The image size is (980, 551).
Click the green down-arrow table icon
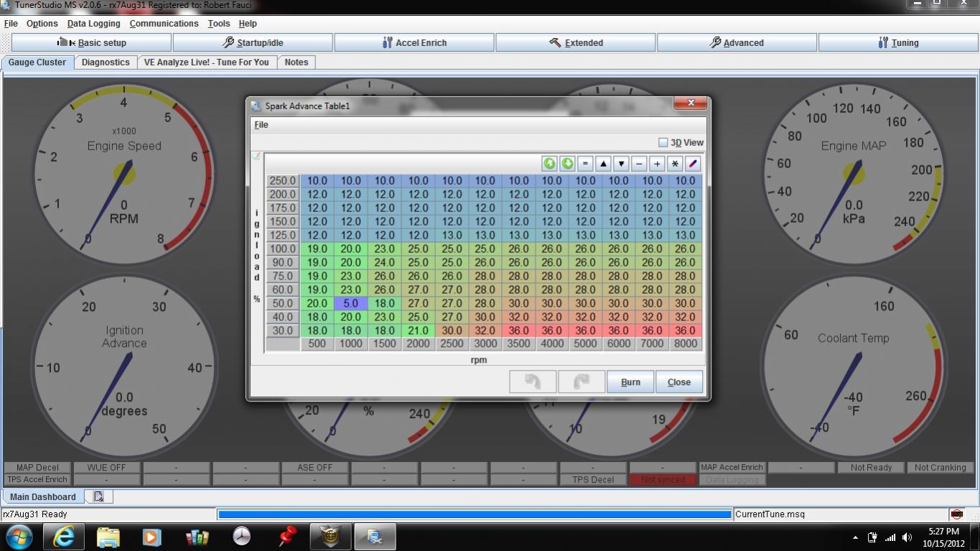[567, 164]
